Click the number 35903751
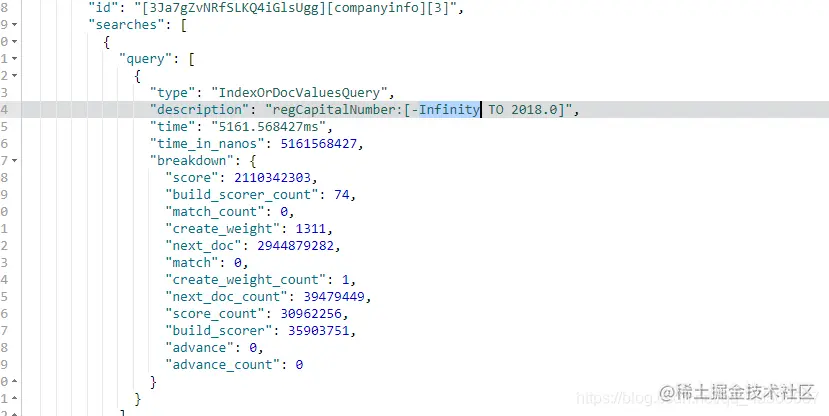The image size is (829, 416). 318,330
